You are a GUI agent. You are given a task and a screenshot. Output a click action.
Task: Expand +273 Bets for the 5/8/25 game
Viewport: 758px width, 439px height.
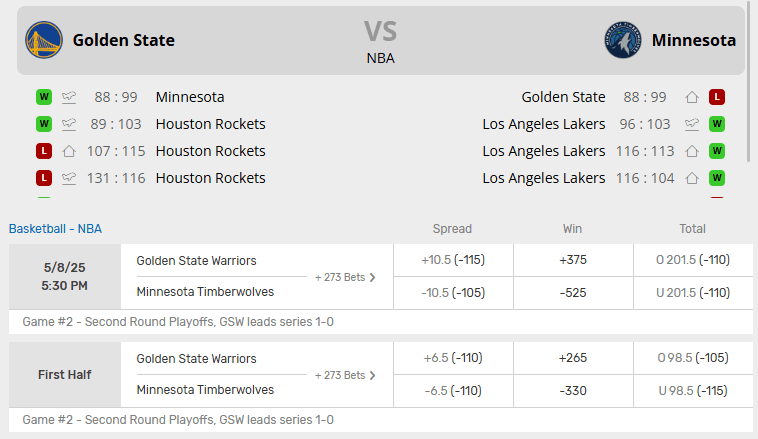point(345,278)
